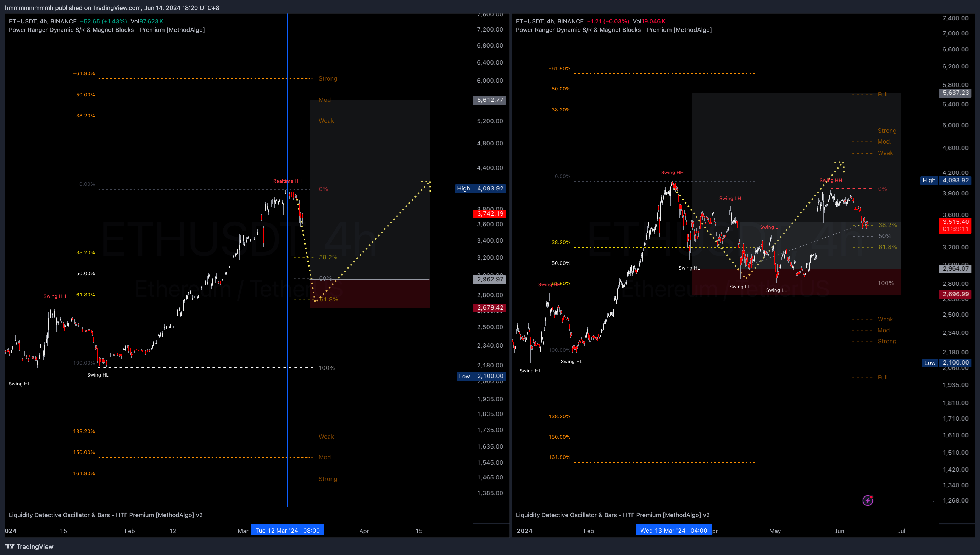980x555 pixels.
Task: Click the blue Low label on right chart
Action: click(x=929, y=362)
